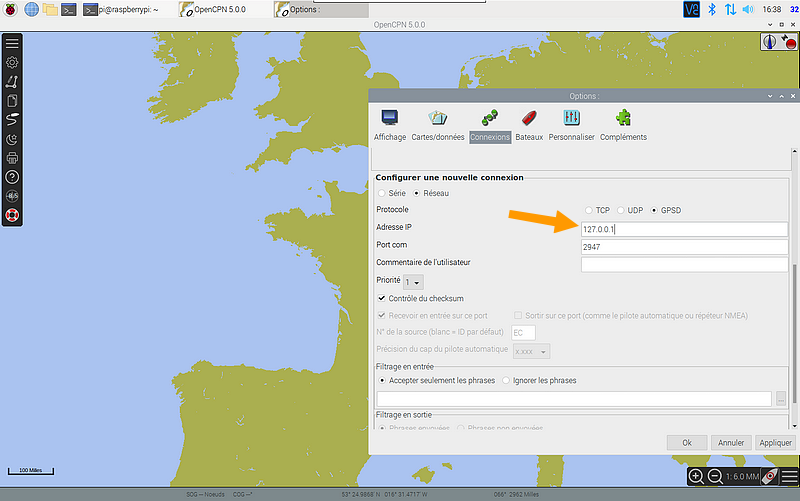Toggle the tides and currents icon
800x501 pixels.
click(x=12, y=196)
